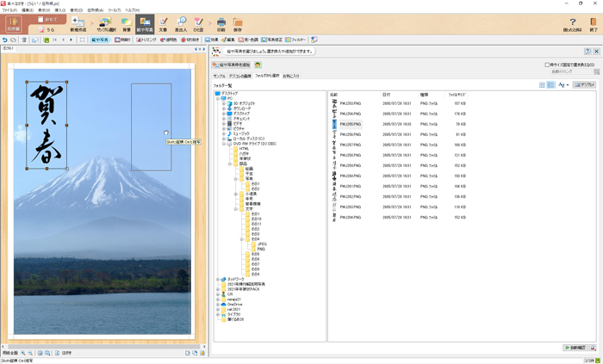
Task: Expand the ネットワーク tree node
Action: pos(218,280)
